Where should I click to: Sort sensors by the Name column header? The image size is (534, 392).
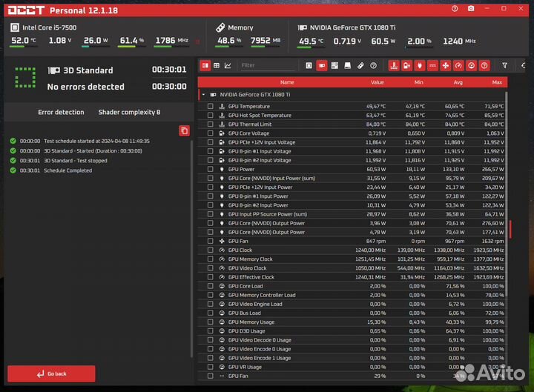click(287, 82)
